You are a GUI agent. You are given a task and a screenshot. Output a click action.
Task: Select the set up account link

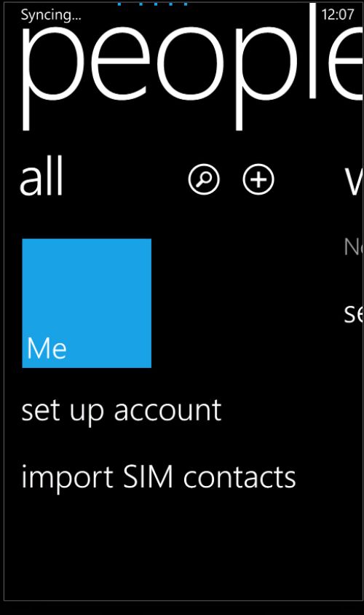(x=121, y=411)
